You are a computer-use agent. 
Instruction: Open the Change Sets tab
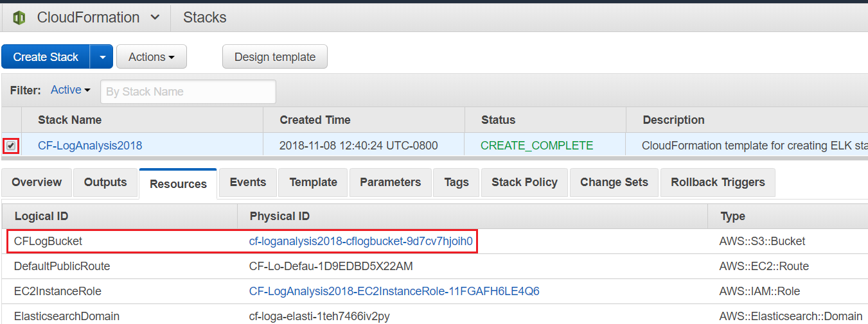coord(614,182)
